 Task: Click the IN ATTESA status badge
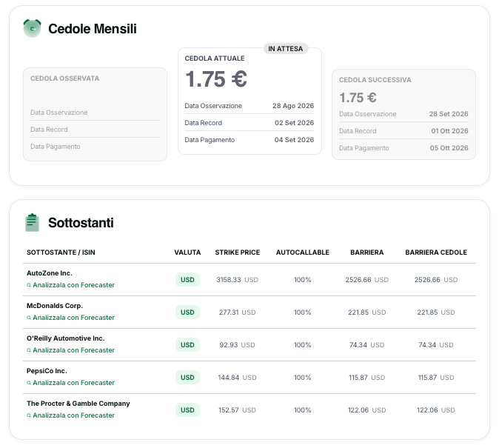click(286, 49)
